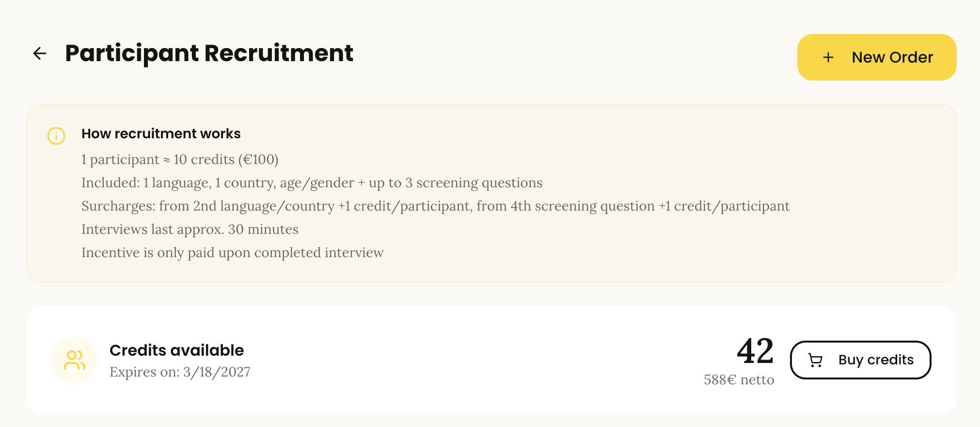This screenshot has width=980, height=427.
Task: Click the shopping cart icon
Action: click(815, 360)
